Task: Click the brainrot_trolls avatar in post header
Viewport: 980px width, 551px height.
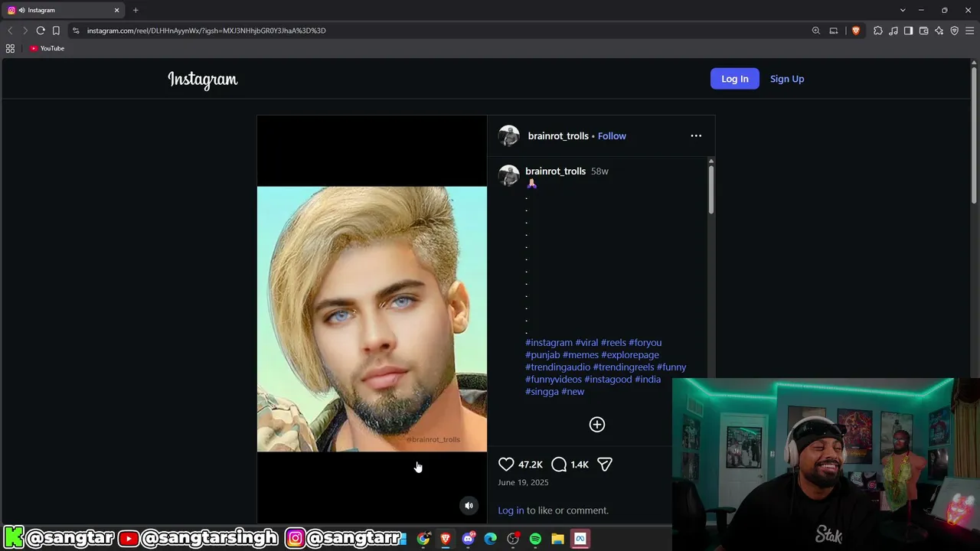Action: [x=509, y=136]
